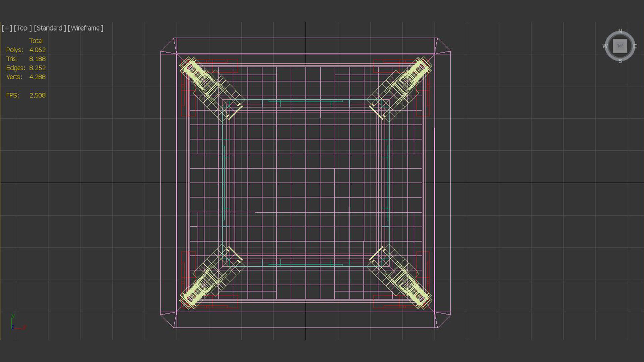Open the [+] viewport general menu
Viewport: 644px width, 362px height.
7,28
